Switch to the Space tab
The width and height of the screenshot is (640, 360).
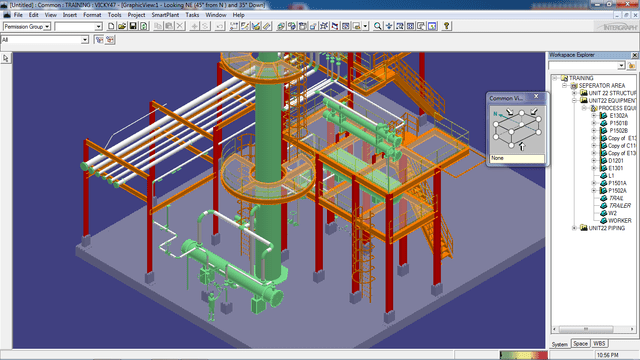pos(580,344)
